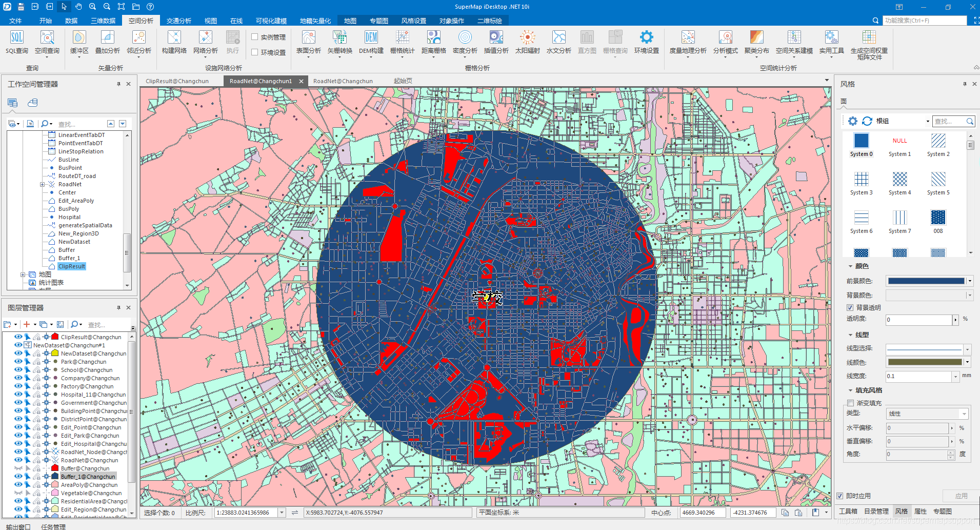Open the 输出窗口 panel
Image resolution: width=980 pixels, height=530 pixels.
coord(18,526)
